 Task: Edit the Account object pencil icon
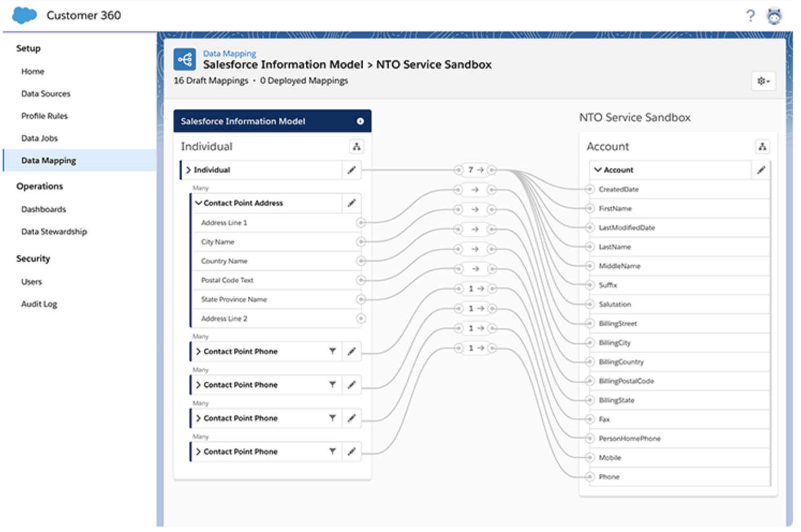(762, 169)
